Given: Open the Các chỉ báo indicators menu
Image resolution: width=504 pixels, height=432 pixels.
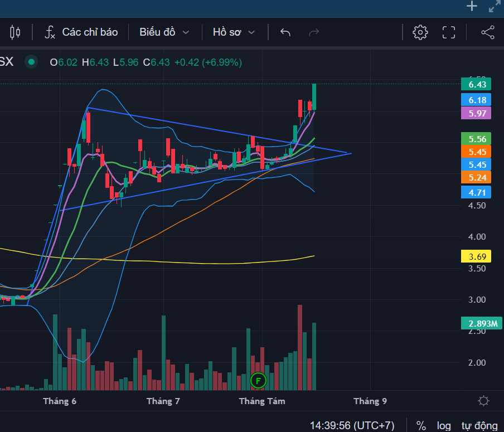Looking at the screenshot, I should click(x=81, y=32).
